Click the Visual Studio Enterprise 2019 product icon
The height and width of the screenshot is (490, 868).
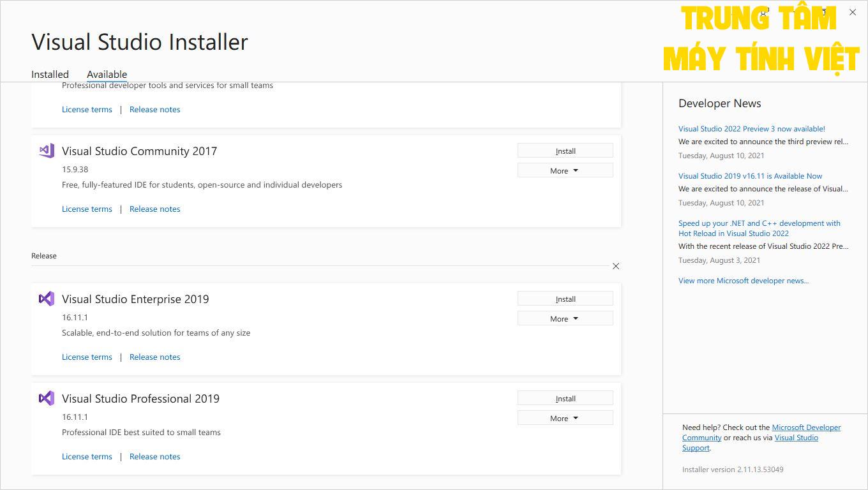pyautogui.click(x=45, y=299)
